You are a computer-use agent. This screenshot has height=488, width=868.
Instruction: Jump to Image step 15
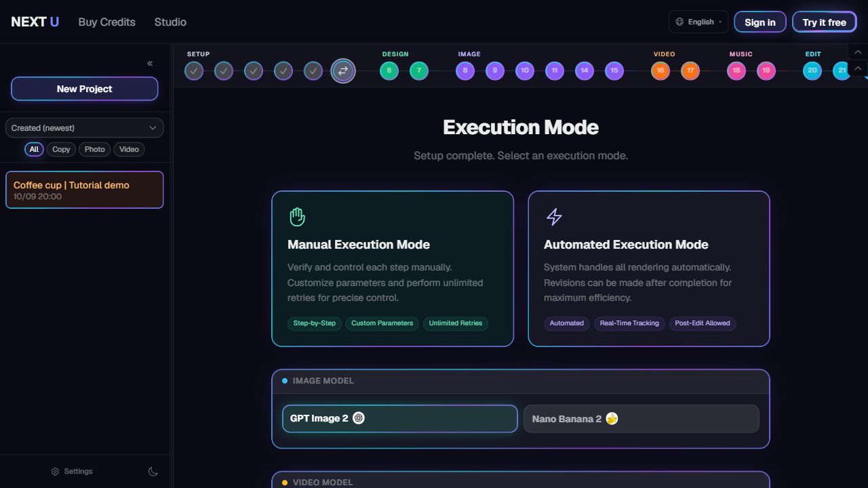click(x=614, y=70)
